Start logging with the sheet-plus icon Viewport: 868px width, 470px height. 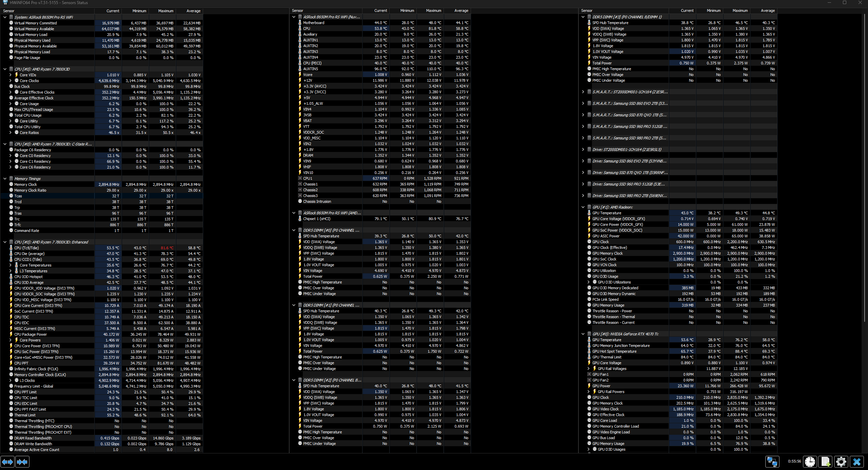[x=826, y=462]
